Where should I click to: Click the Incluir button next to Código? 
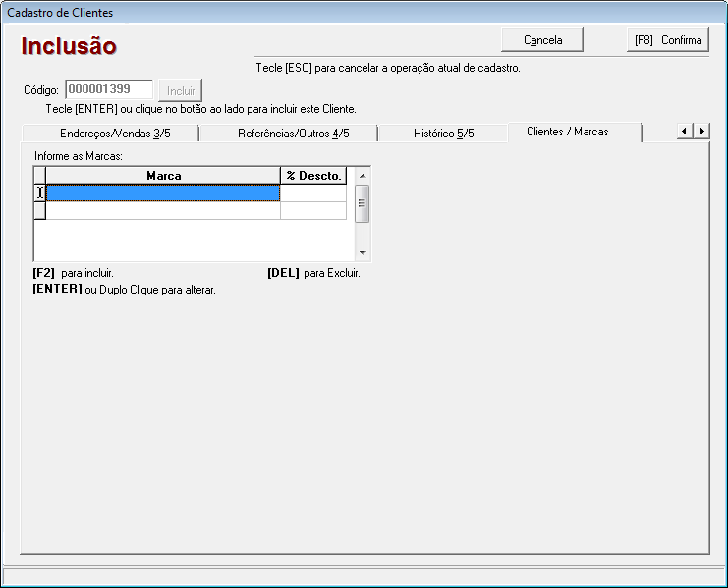[180, 90]
